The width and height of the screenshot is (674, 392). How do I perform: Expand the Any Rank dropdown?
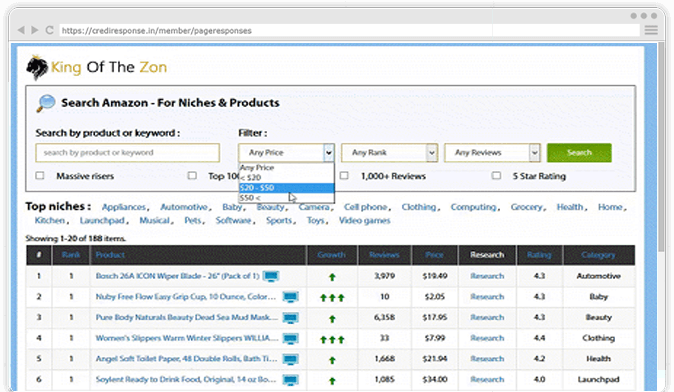pos(389,153)
